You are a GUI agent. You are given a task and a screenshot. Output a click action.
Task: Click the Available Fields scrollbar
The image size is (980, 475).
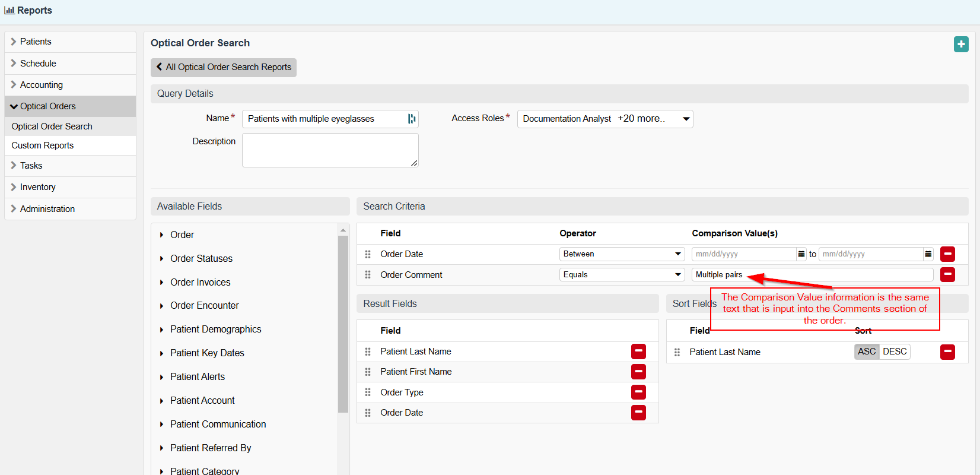click(343, 324)
